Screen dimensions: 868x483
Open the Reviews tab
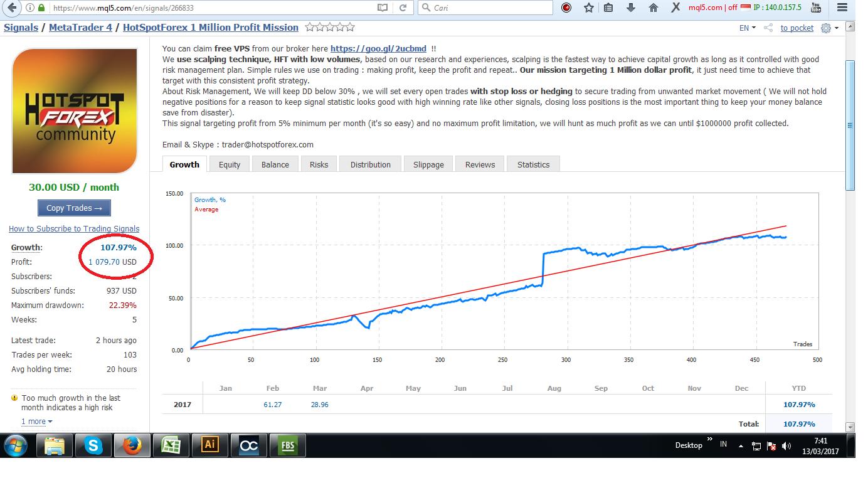click(x=480, y=164)
